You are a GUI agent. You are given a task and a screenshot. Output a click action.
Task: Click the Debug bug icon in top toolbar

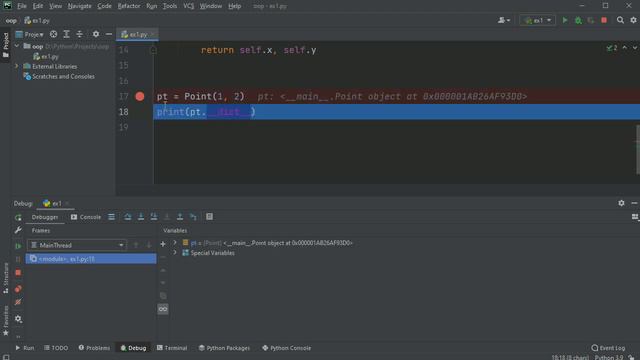coord(578,20)
